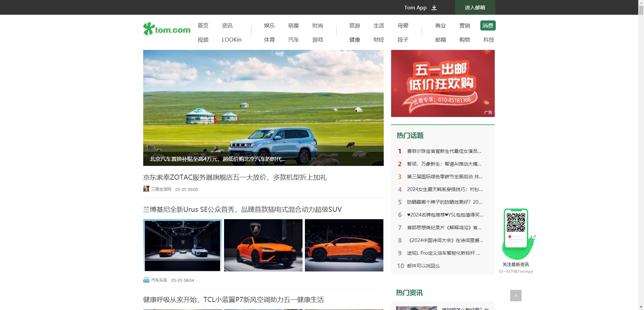
Task: Click the 五一出邮 red advertisement banner
Action: pyautogui.click(x=443, y=83)
